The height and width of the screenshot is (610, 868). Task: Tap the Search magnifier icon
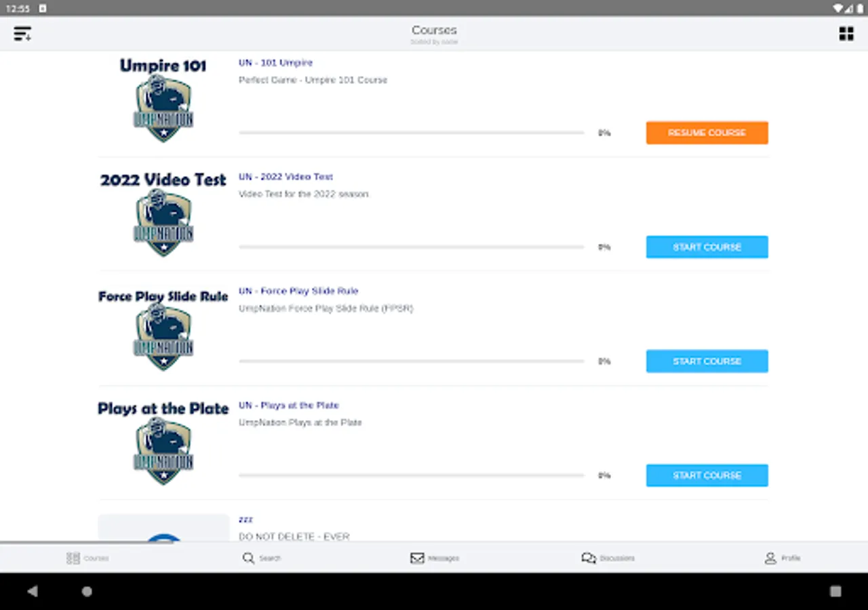248,558
